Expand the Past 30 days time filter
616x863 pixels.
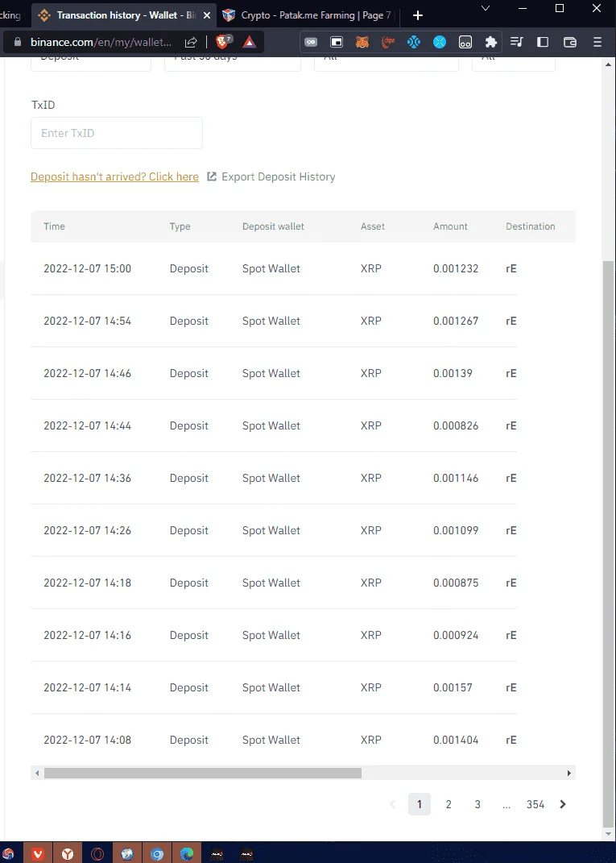(233, 61)
